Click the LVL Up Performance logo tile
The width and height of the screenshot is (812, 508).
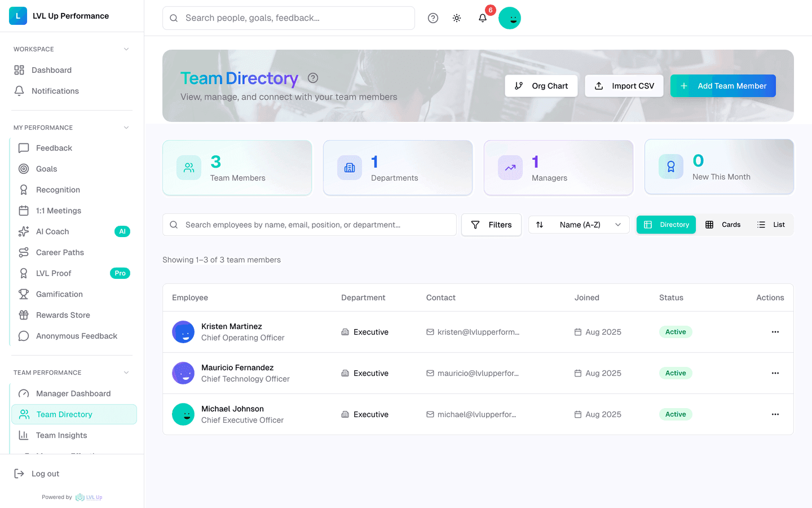(18, 16)
